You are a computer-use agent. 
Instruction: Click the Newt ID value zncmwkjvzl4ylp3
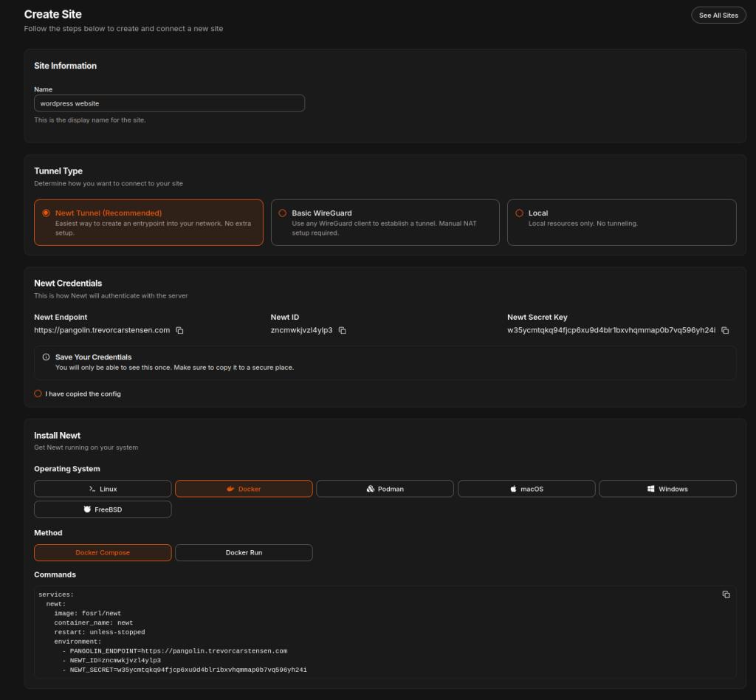[x=301, y=330]
